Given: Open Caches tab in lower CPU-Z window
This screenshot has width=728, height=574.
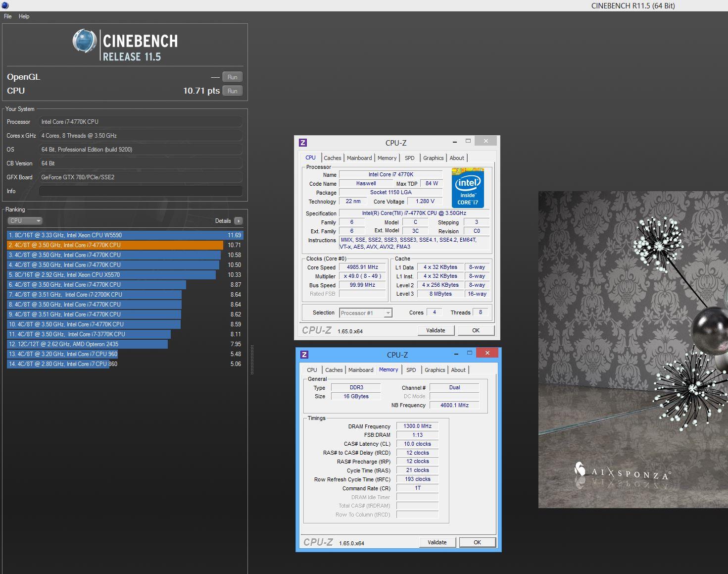Looking at the screenshot, I should (334, 370).
